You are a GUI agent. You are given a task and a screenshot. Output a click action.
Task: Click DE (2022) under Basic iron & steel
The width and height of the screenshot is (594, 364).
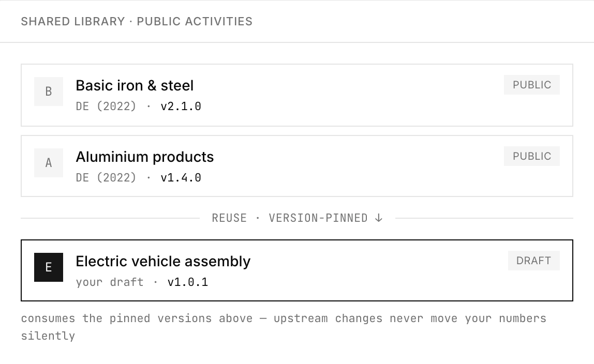[106, 107]
